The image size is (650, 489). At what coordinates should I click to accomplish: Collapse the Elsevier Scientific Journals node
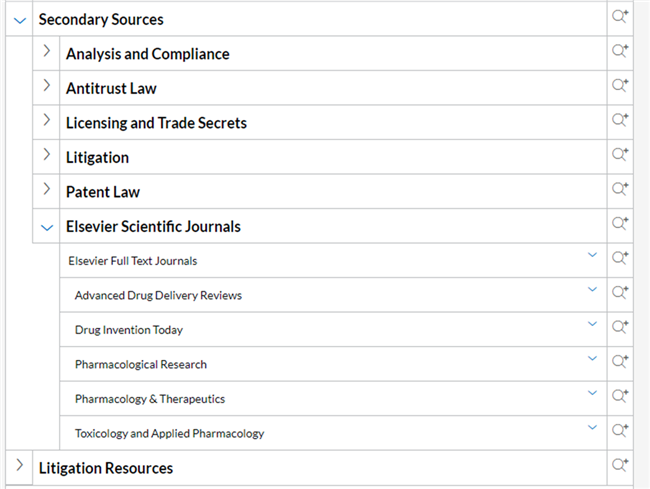point(47,228)
